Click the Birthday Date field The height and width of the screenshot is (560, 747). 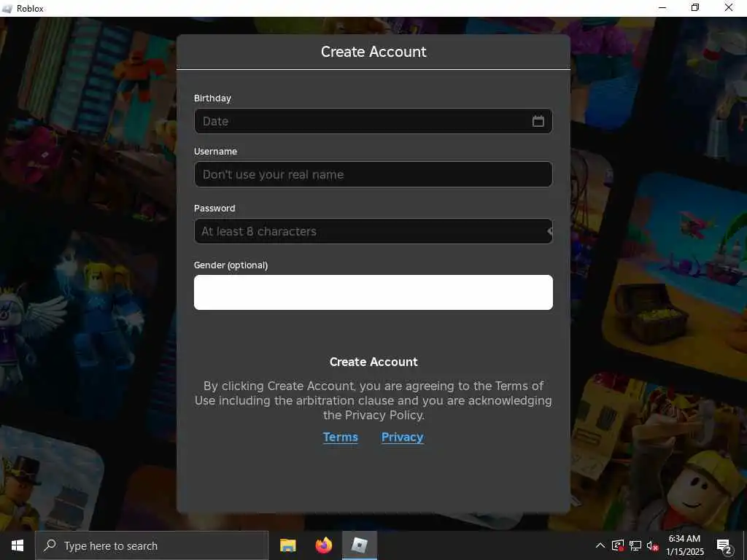coord(373,121)
